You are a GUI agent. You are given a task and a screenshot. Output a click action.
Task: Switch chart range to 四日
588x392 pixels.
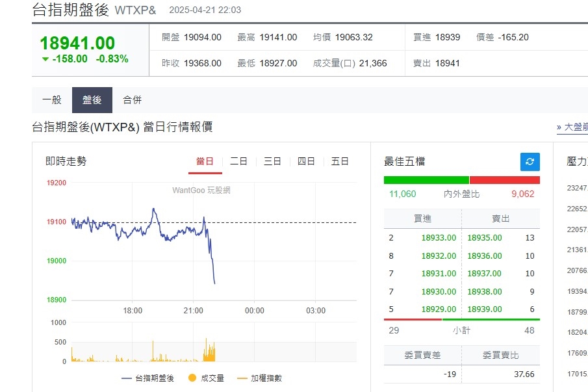[x=306, y=161]
